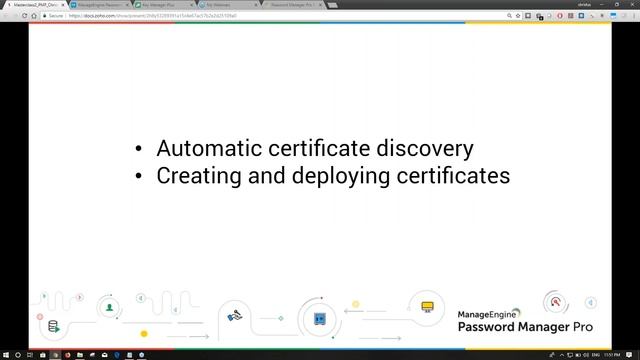This screenshot has height=360, width=640.
Task: Open the Chrome three-dot menu
Action: tap(634, 16)
